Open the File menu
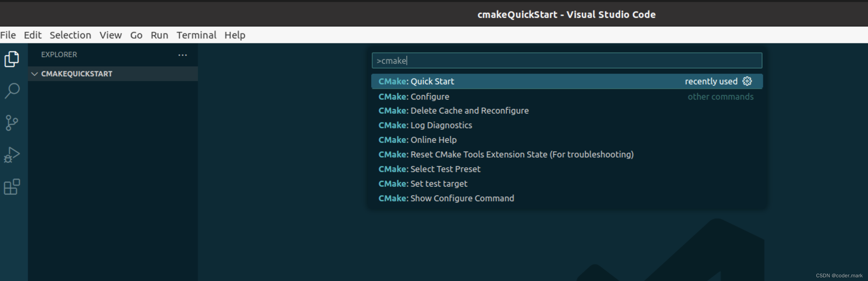This screenshot has width=868, height=281. click(x=8, y=35)
